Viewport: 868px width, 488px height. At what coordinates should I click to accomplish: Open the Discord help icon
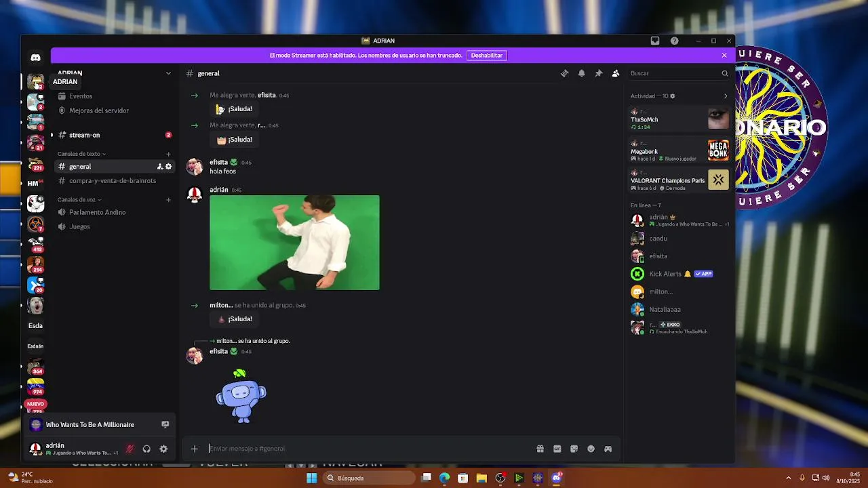[x=674, y=41]
